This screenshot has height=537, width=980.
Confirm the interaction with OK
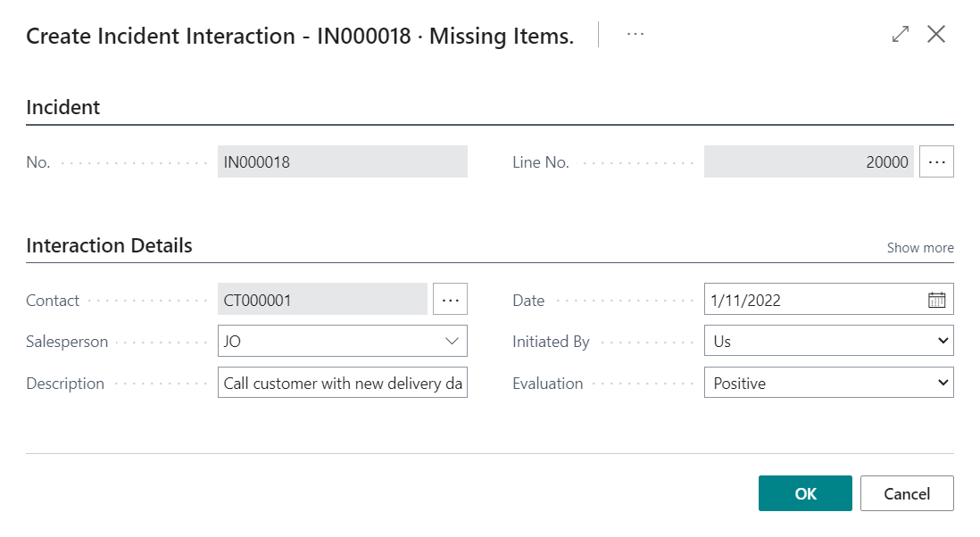pos(804,493)
